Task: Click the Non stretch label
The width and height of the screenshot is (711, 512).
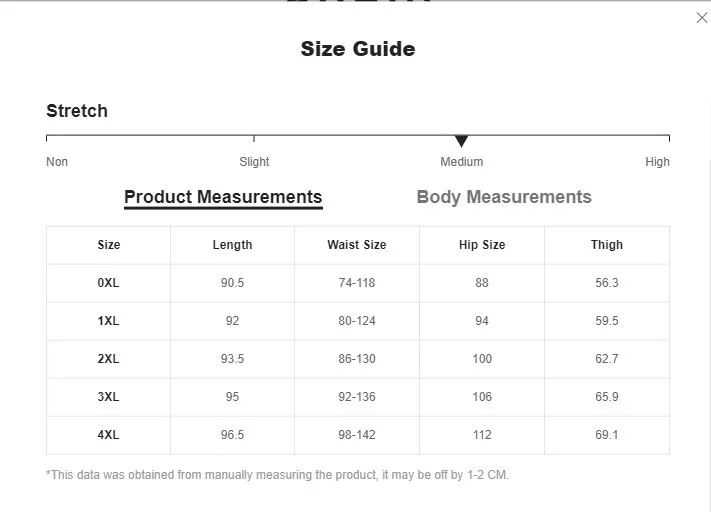Action: 57,161
